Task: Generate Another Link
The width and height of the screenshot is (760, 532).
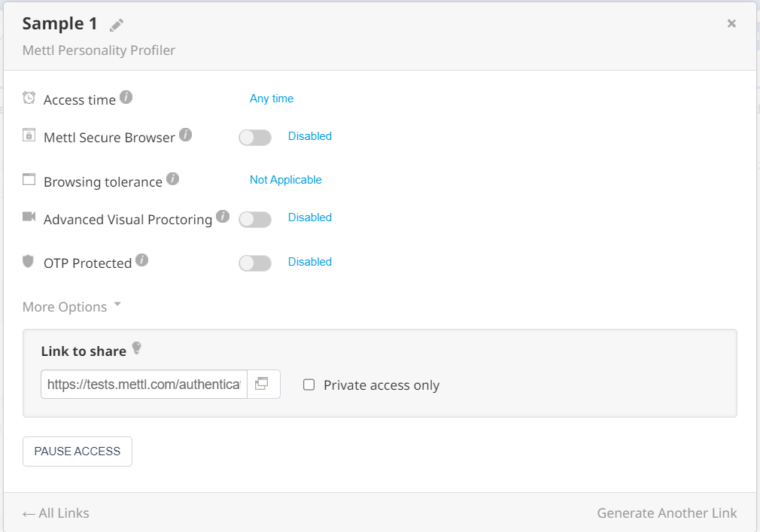Action: [667, 513]
